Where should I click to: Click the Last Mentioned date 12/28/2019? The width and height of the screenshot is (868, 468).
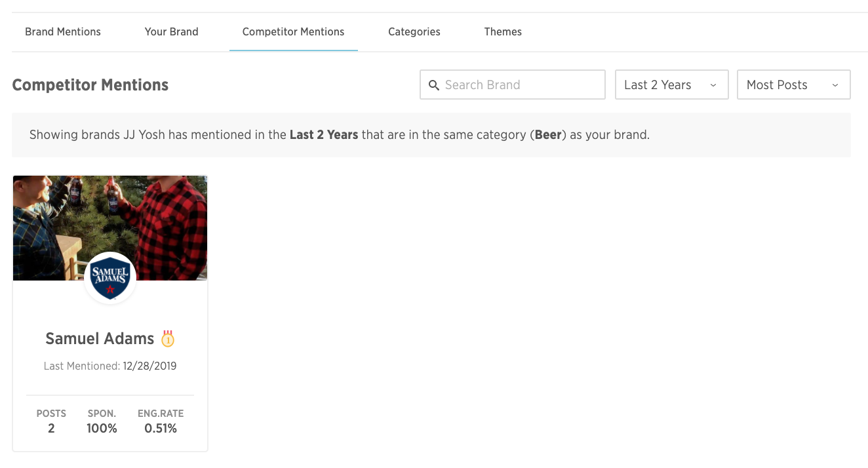[x=149, y=366]
